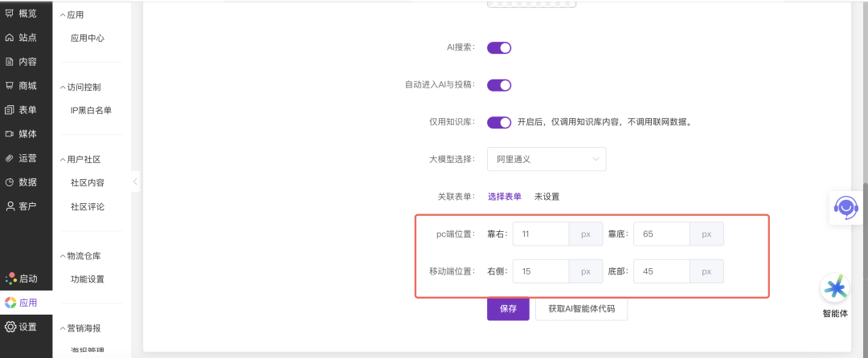This screenshot has width=868, height=358.
Task: Toggle the AI搜索 switch off
Action: click(x=499, y=47)
